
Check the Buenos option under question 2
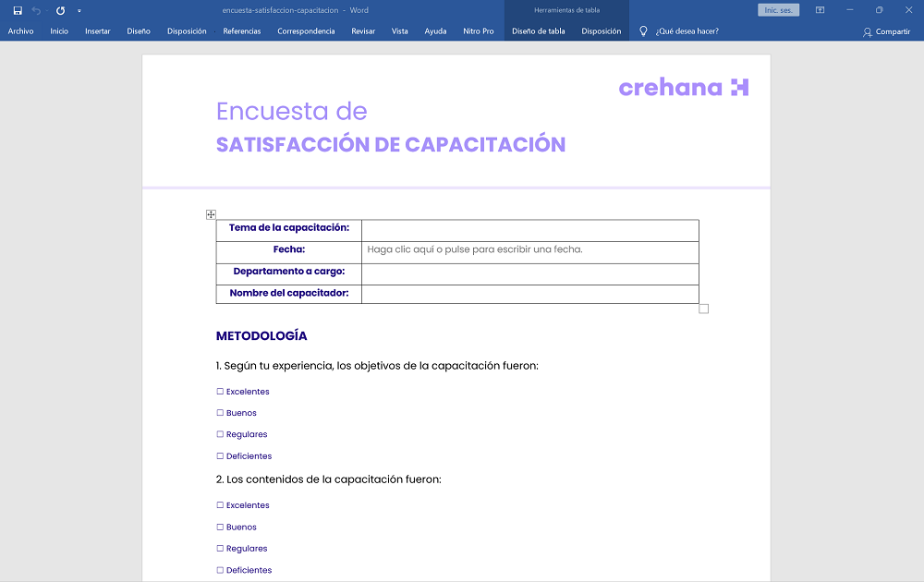[219, 527]
